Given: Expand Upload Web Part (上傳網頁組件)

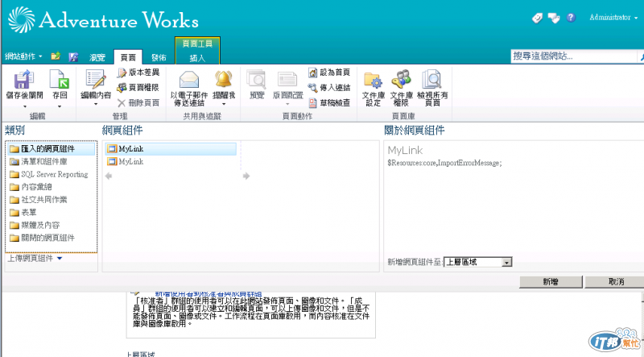Looking at the screenshot, I should pos(35,259).
